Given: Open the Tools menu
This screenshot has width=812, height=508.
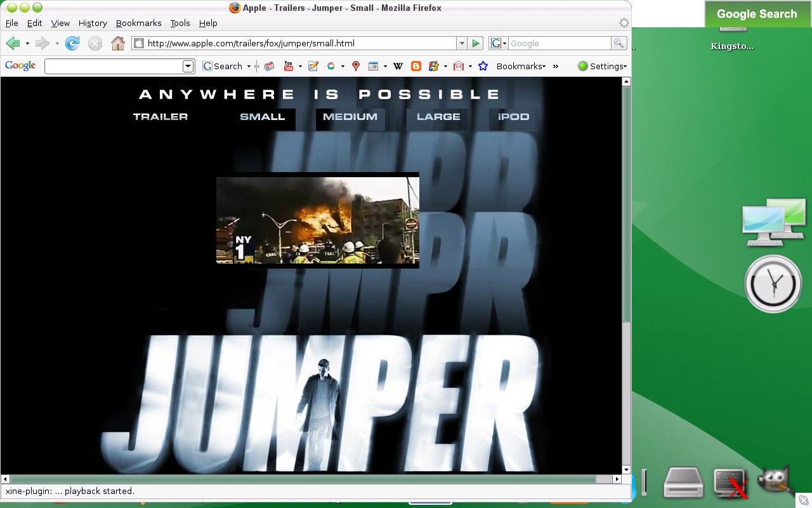Looking at the screenshot, I should click(180, 23).
